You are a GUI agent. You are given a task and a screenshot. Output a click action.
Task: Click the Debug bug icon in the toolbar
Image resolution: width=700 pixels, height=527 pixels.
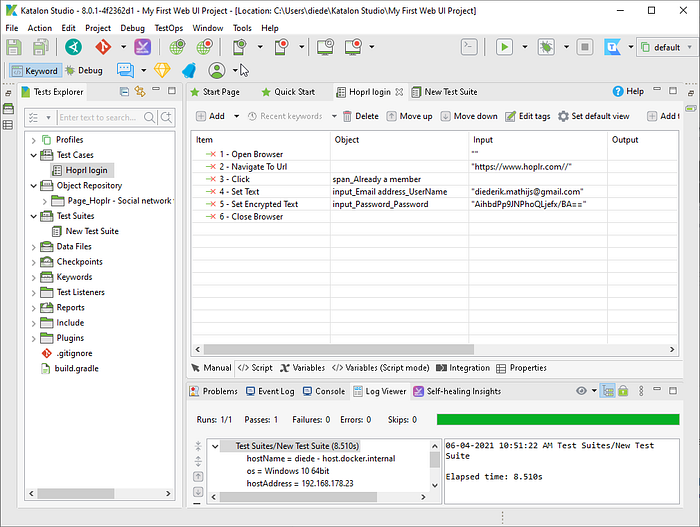(546, 47)
